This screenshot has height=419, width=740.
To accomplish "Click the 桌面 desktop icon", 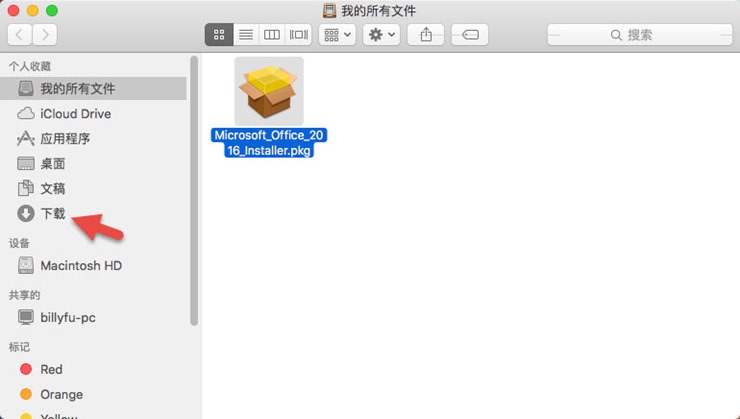I will (x=25, y=164).
